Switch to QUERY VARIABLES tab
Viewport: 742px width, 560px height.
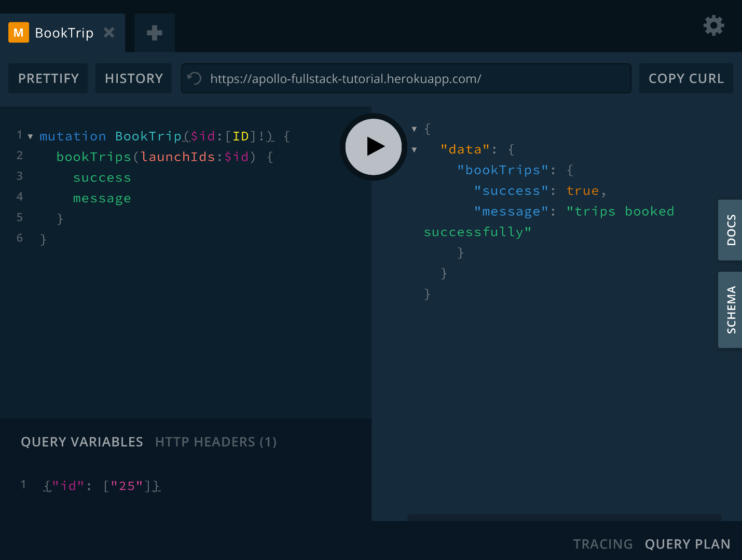82,442
